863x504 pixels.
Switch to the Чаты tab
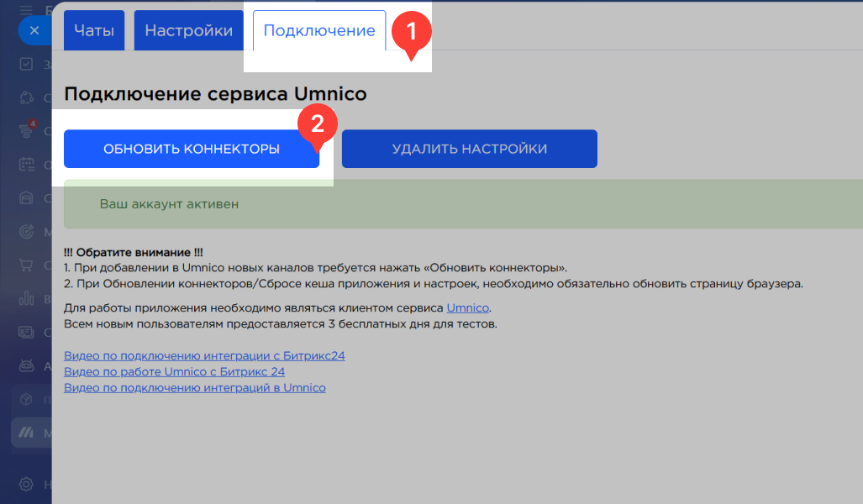(94, 31)
